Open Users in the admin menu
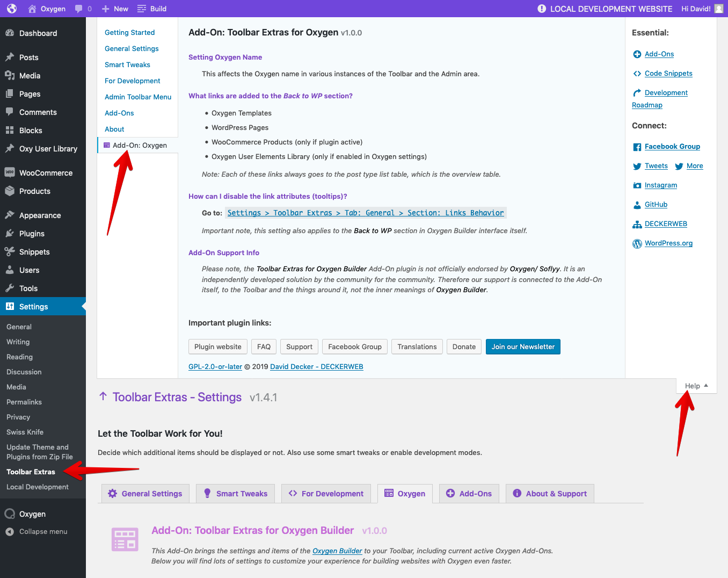The width and height of the screenshot is (728, 578). point(43,270)
